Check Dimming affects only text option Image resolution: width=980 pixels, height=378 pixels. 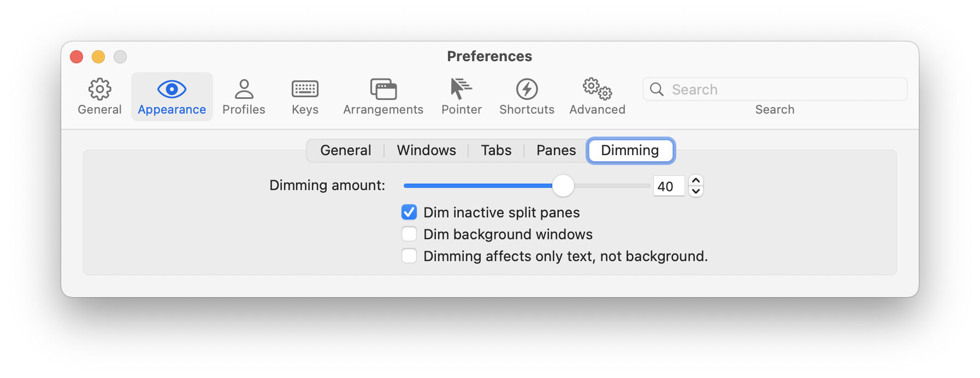tap(409, 256)
